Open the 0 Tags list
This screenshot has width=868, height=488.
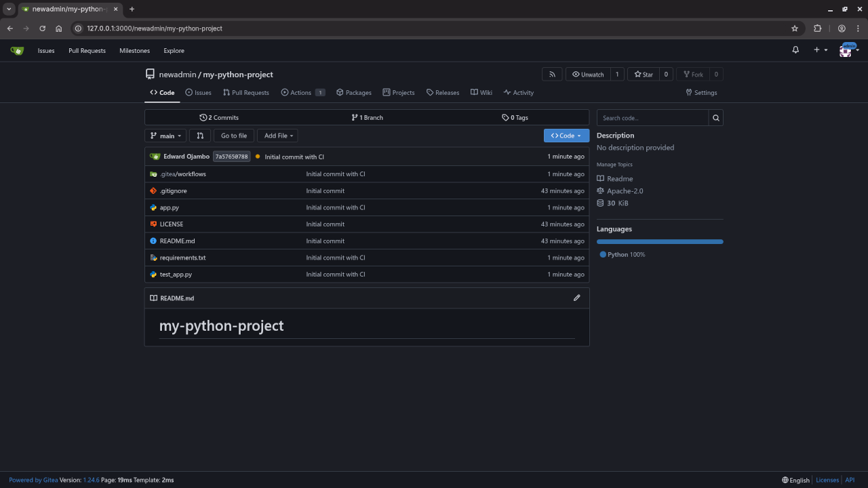pyautogui.click(x=515, y=118)
